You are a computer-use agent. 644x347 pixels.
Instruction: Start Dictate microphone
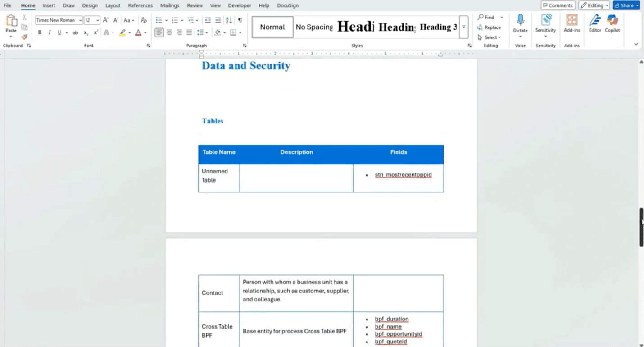[x=520, y=23]
